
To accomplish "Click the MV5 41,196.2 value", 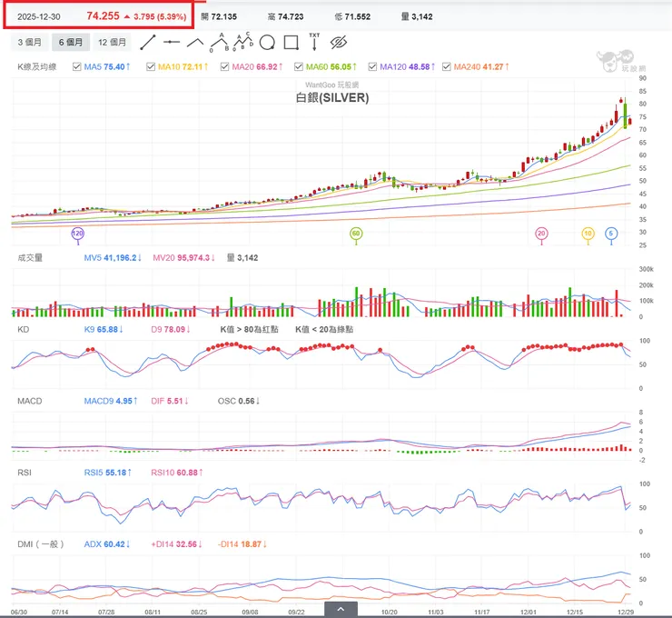I will tap(113, 258).
